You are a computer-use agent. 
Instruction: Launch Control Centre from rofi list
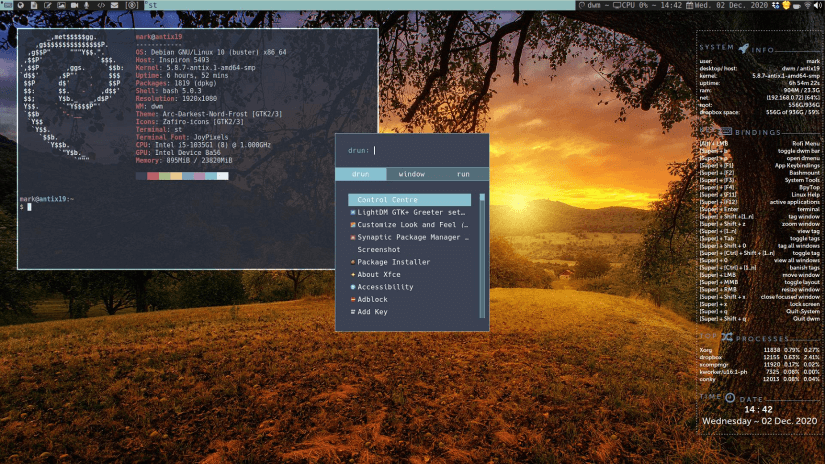coord(409,200)
